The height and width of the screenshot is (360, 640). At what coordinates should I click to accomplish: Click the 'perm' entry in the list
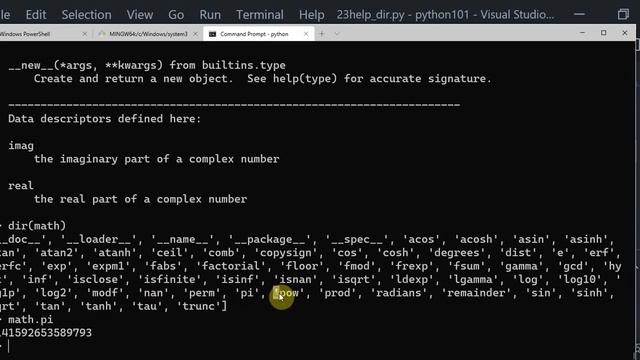point(202,293)
